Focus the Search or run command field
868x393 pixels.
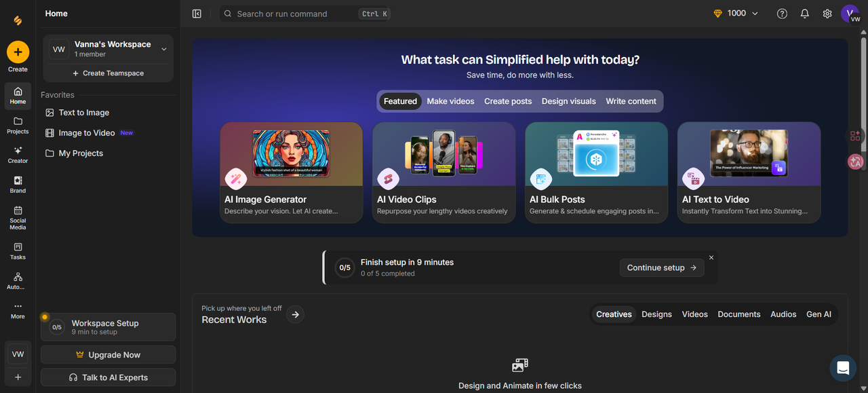pyautogui.click(x=304, y=14)
